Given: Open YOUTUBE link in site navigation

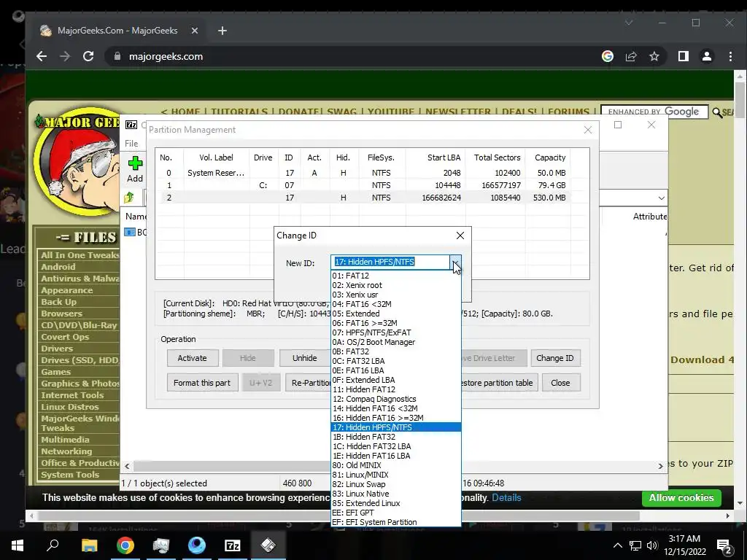Looking at the screenshot, I should [x=391, y=112].
